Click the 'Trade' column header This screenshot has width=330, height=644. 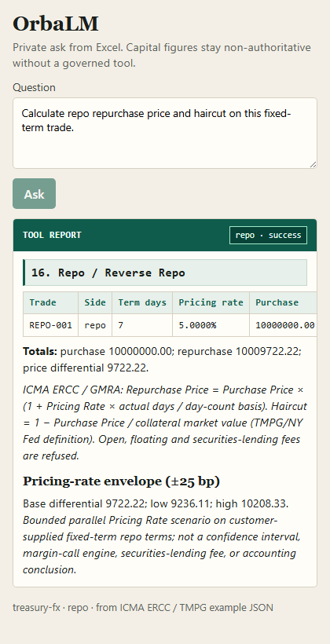50,302
